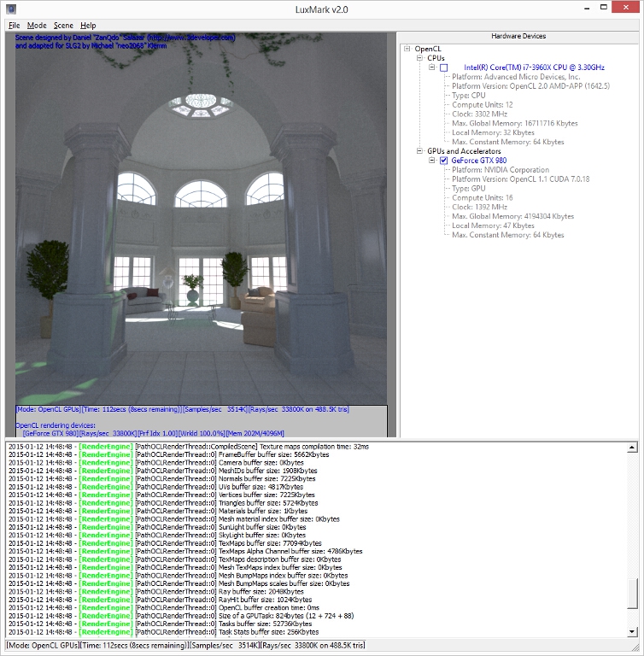Open the Mode menu

click(x=37, y=26)
